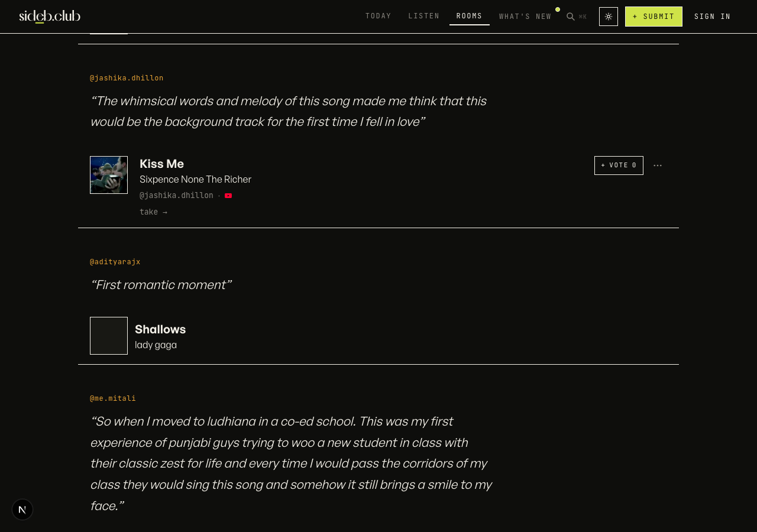Open What's New page
This screenshot has height=532, width=757.
tap(525, 16)
